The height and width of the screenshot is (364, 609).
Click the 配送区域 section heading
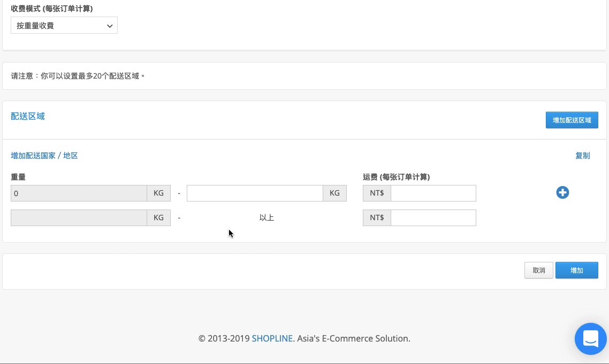coord(28,116)
